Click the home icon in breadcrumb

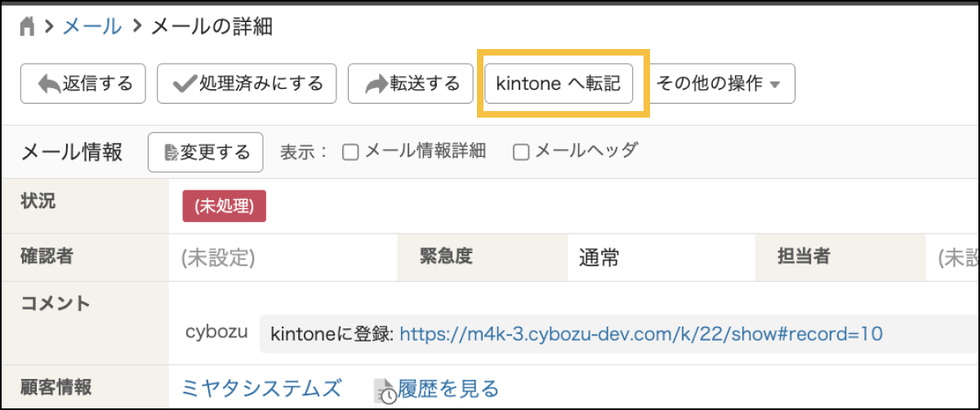coord(28,27)
